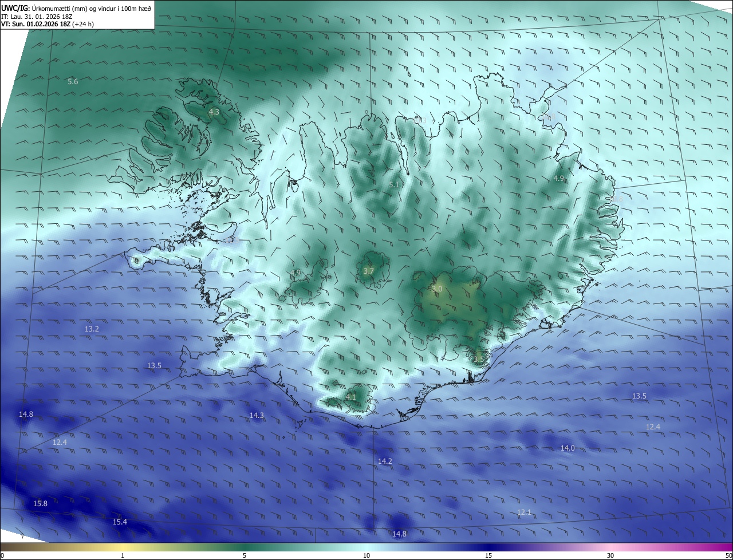733x560 pixels.
Task: Click the 'IT: Lau. 31. 01. 2026 18Z' line
Action: [x=37, y=16]
